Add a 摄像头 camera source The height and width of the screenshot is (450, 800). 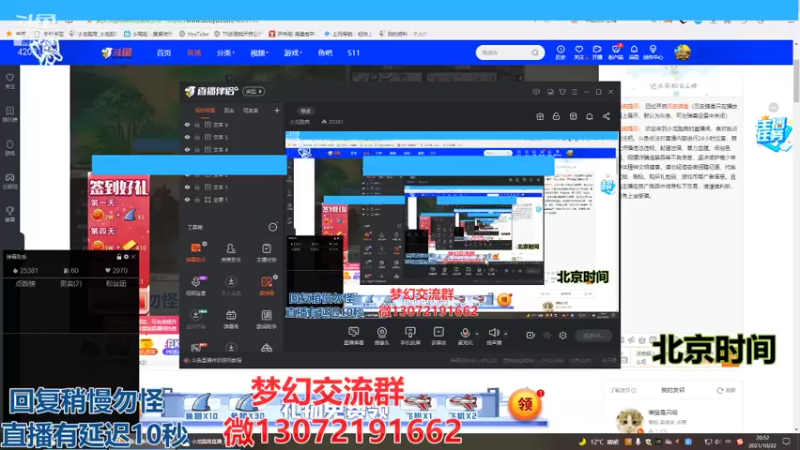(382, 336)
